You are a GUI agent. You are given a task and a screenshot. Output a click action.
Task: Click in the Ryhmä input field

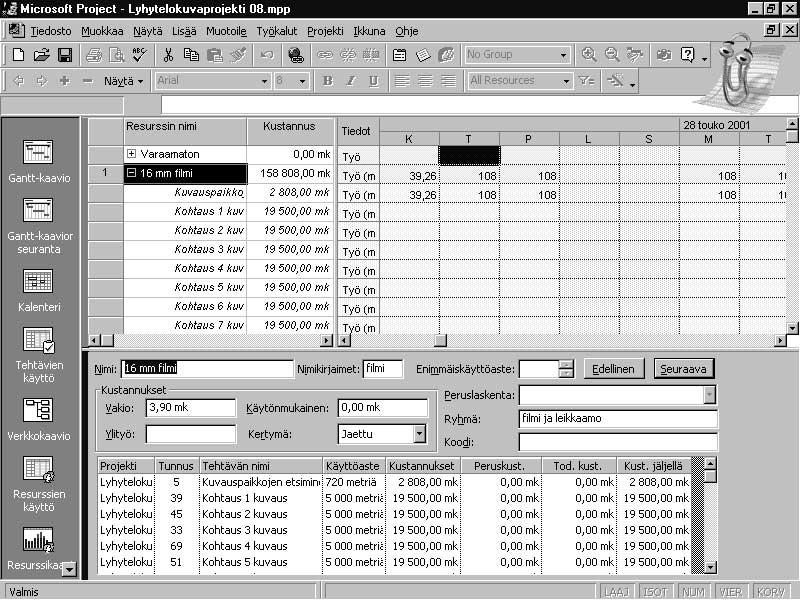(618, 419)
